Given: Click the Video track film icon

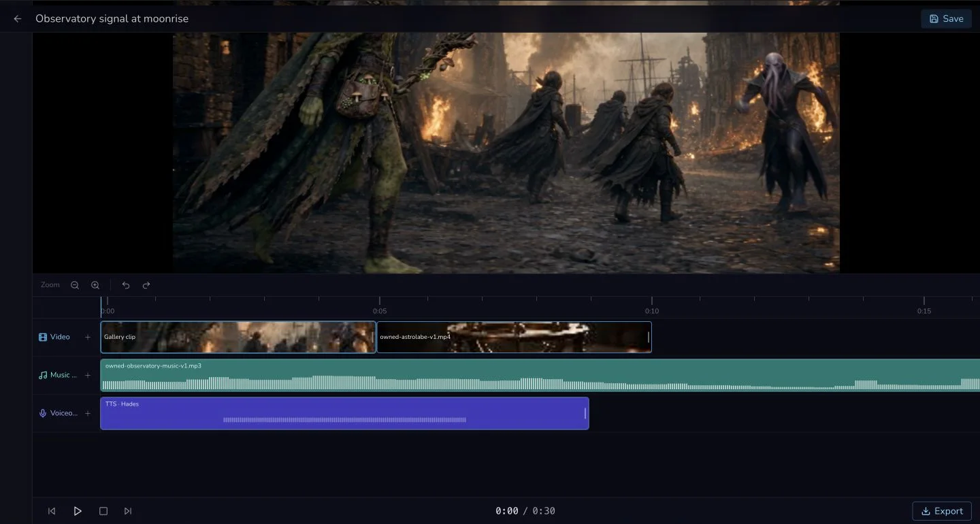Looking at the screenshot, I should pyautogui.click(x=43, y=337).
